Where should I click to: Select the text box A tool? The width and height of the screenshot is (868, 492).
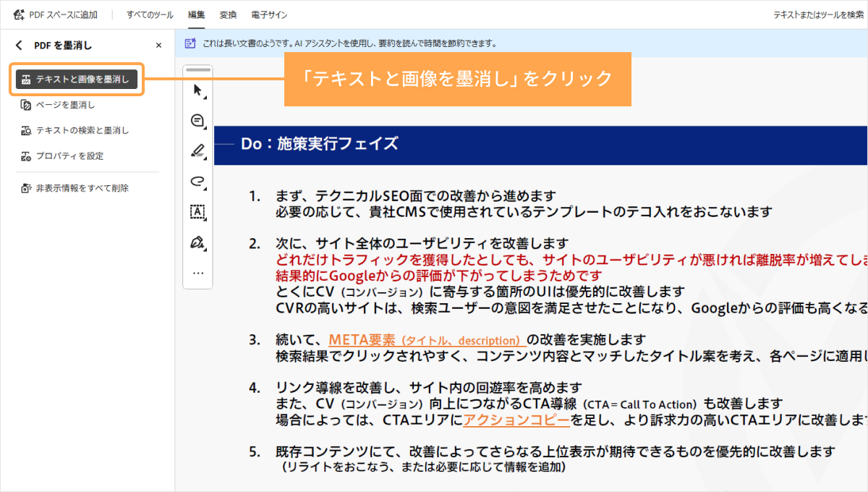point(198,211)
